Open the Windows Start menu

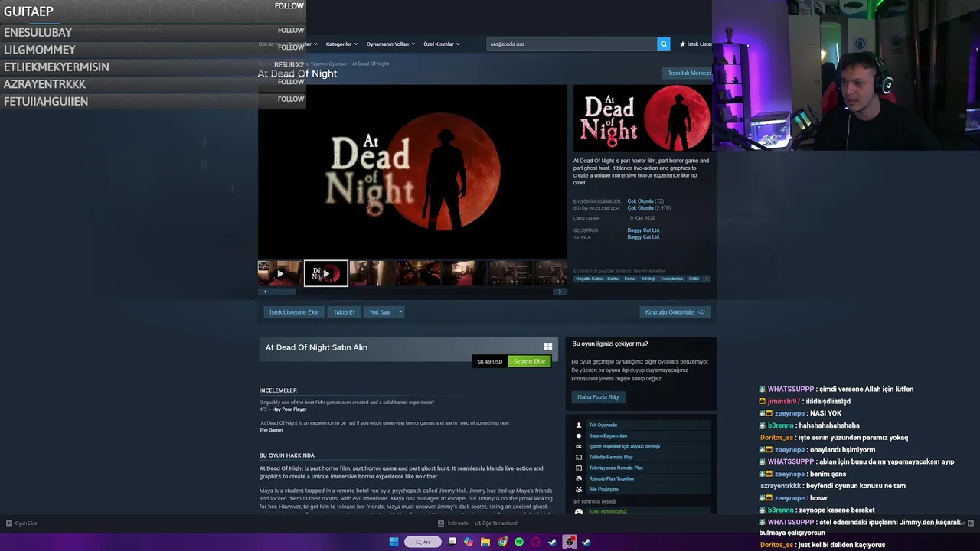tap(394, 542)
